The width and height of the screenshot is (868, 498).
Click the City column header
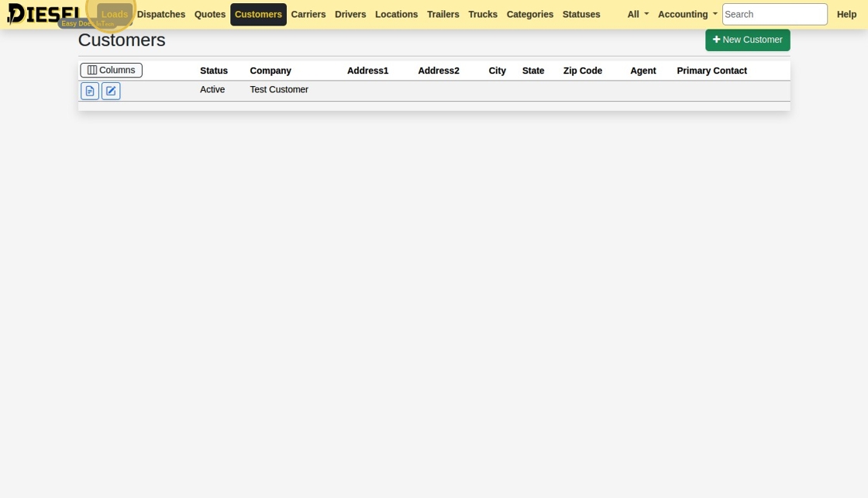click(x=497, y=71)
